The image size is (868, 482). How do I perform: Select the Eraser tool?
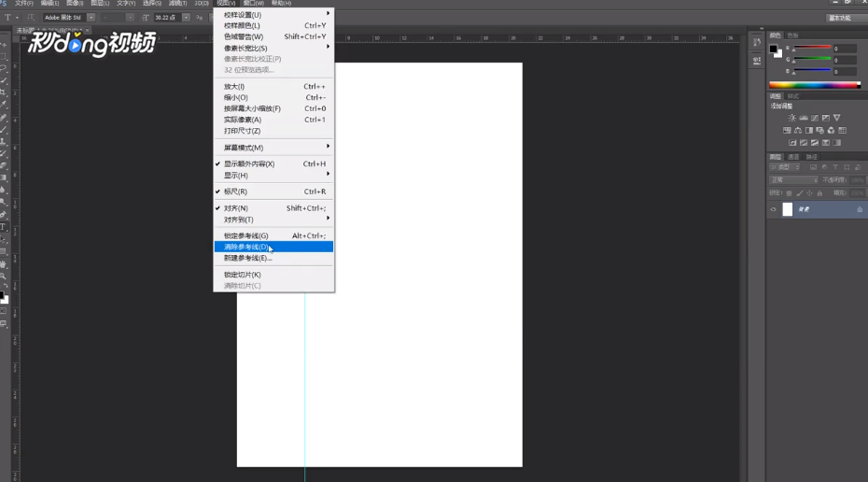[x=4, y=165]
